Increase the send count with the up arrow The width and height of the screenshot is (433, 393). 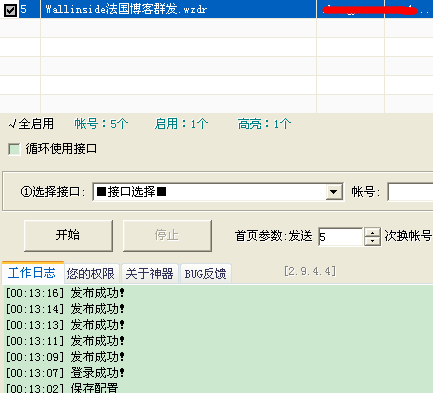coord(372,232)
